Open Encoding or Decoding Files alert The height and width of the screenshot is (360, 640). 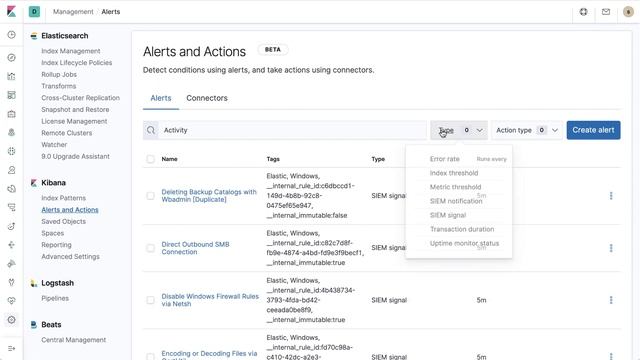[209, 355]
